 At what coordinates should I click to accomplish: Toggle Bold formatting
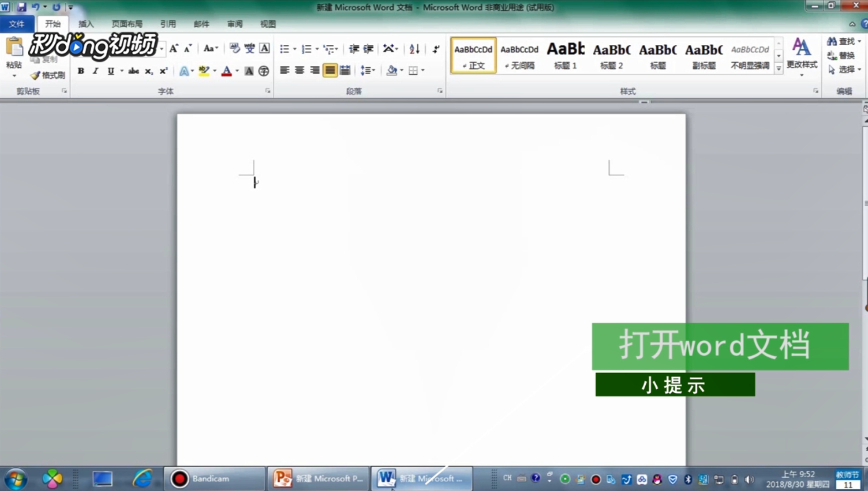[81, 71]
